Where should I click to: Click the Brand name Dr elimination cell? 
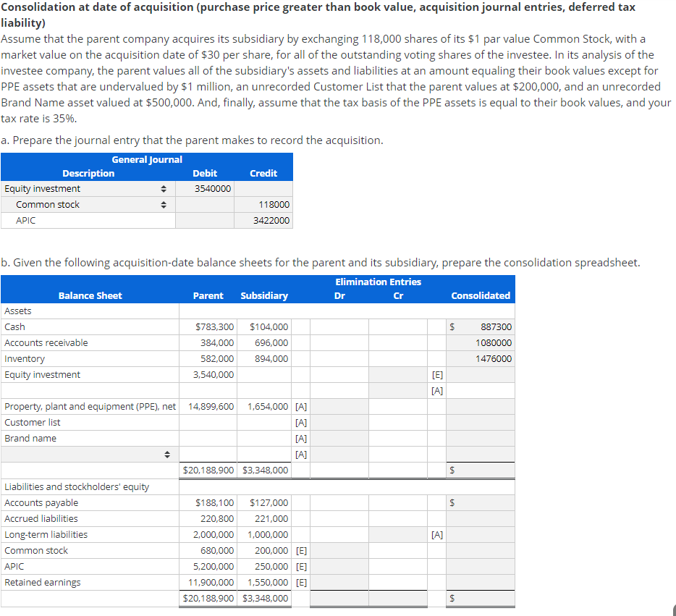coord(337,438)
